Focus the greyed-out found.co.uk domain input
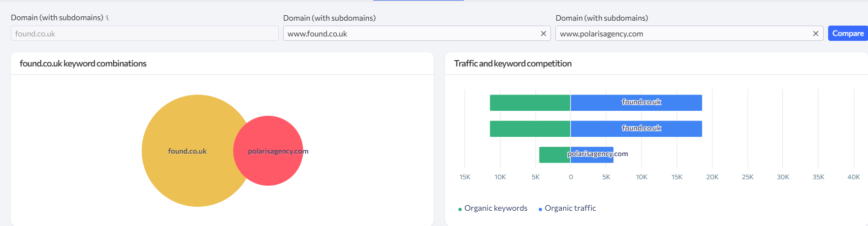Screen dimensions: 868x226 [144, 33]
